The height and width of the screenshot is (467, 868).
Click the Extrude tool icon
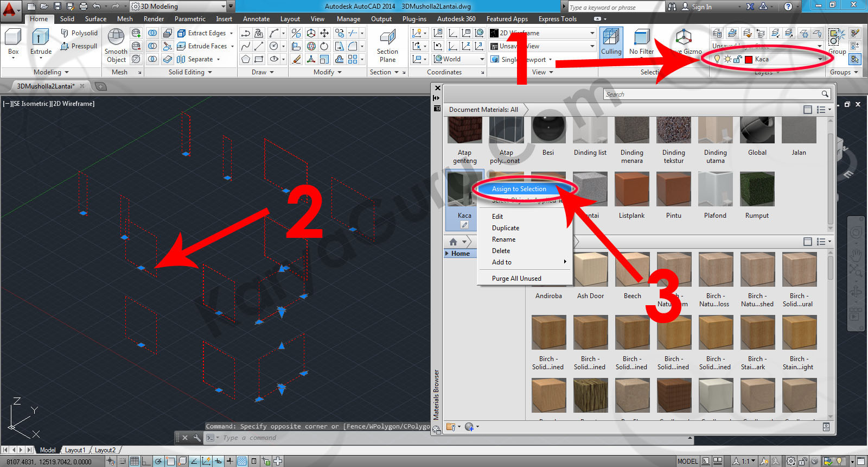pos(41,39)
